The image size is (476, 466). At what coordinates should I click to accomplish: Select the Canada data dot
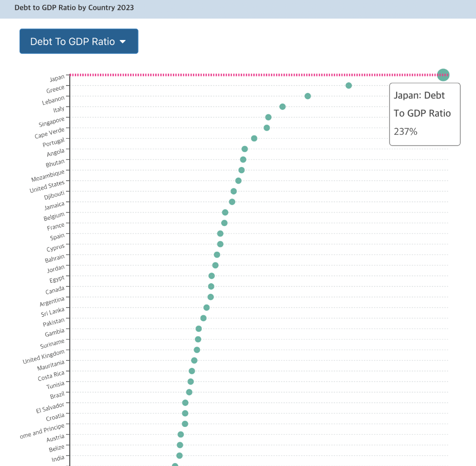click(211, 286)
